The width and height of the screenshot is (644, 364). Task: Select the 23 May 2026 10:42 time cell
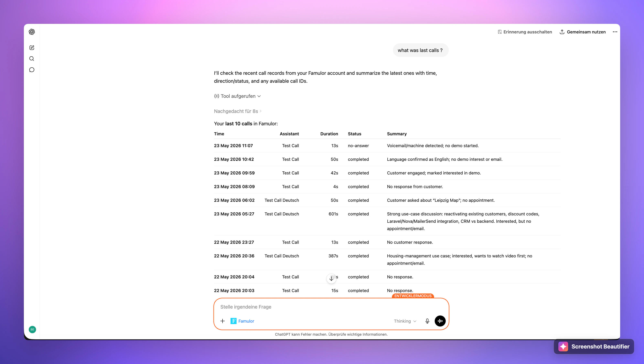pyautogui.click(x=234, y=159)
